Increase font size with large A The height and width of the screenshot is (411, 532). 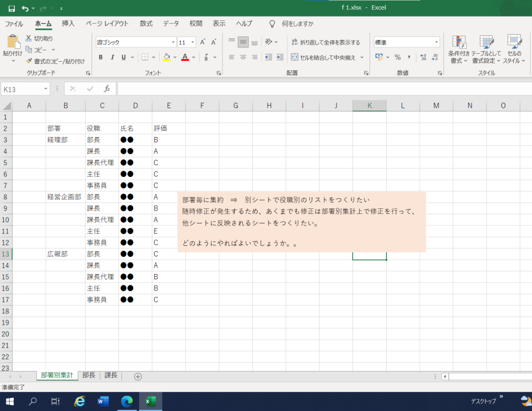click(202, 42)
